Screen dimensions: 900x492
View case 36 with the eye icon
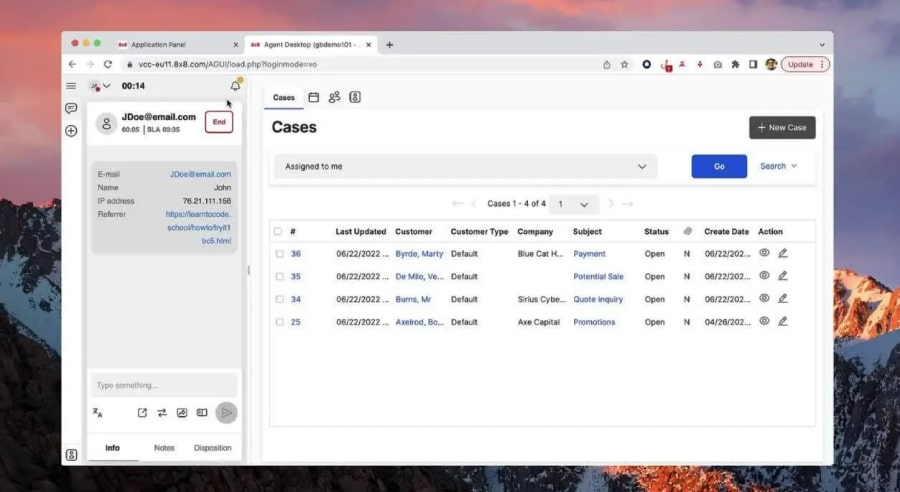tap(764, 253)
